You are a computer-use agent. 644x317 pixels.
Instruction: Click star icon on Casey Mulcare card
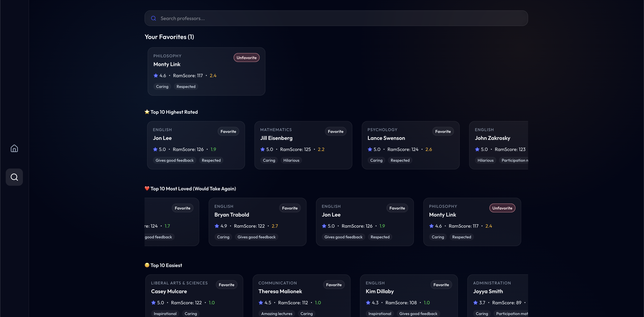(153, 303)
